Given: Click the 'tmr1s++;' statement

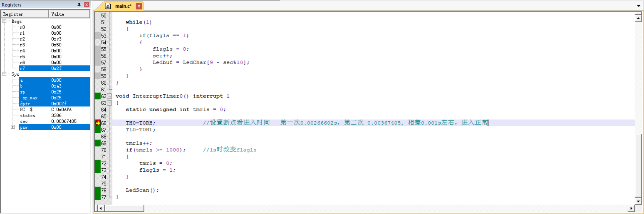Looking at the screenshot, I should click(x=139, y=143).
